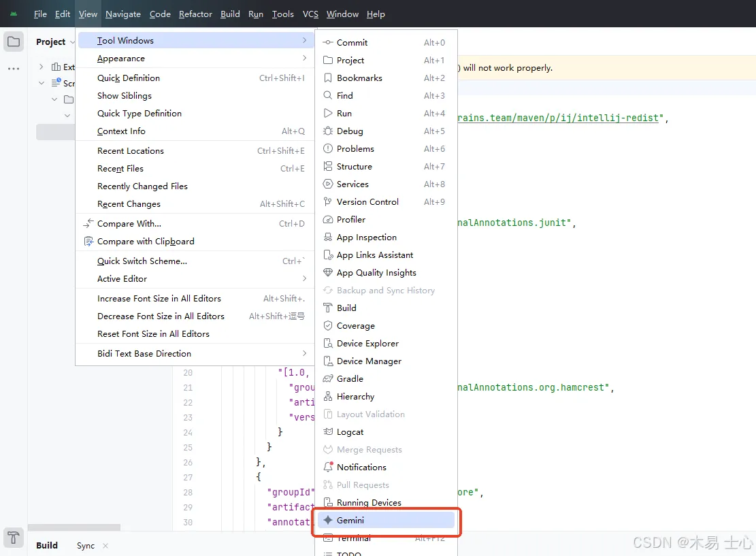Select Quick Switch Scheme...
The height and width of the screenshot is (556, 756).
[195, 261]
